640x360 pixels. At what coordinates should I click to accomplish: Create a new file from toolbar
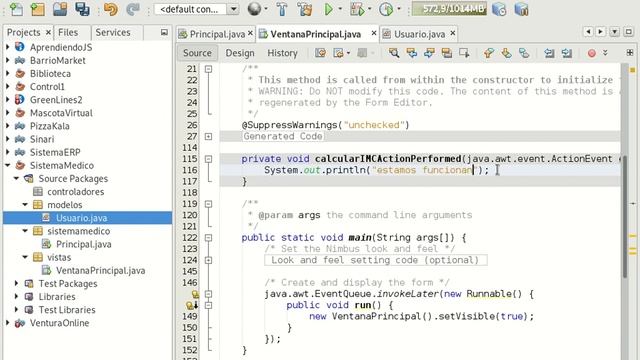16,9
